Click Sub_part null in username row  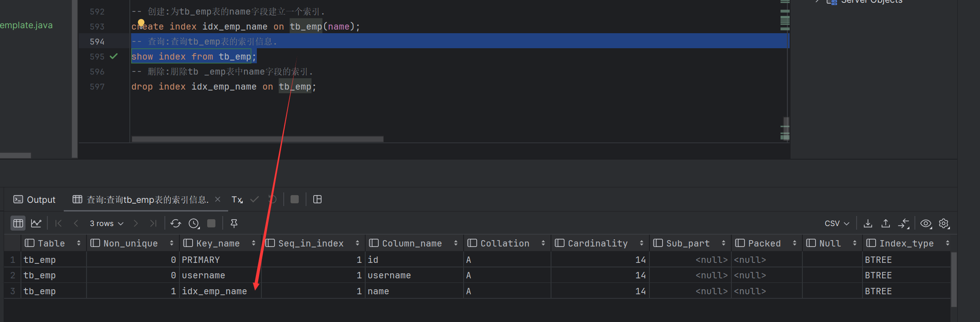[x=690, y=275]
